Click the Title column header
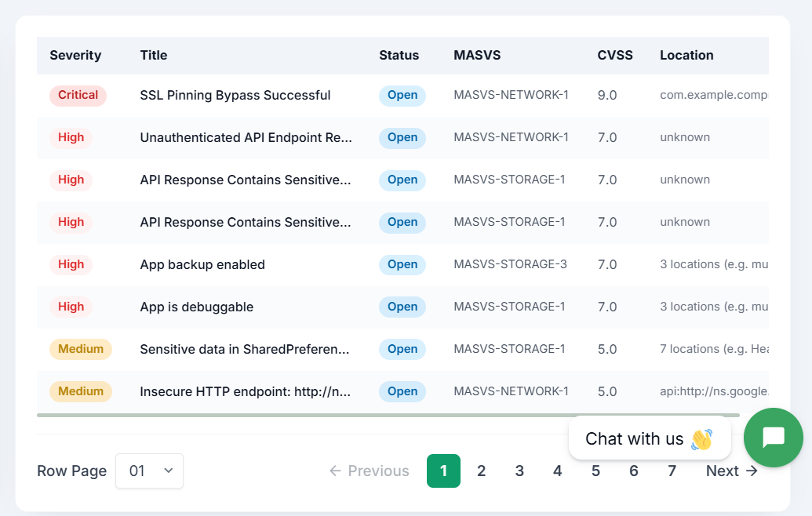 pyautogui.click(x=154, y=56)
